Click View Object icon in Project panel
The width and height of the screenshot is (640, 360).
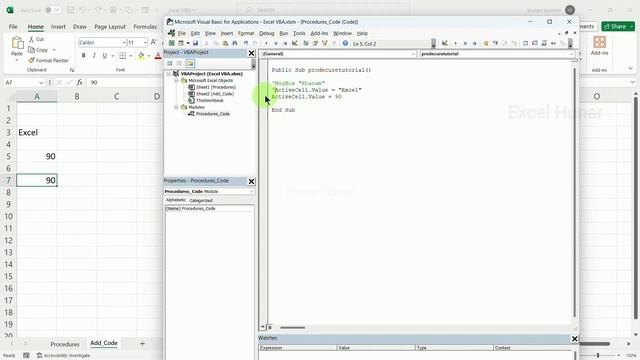coord(179,63)
